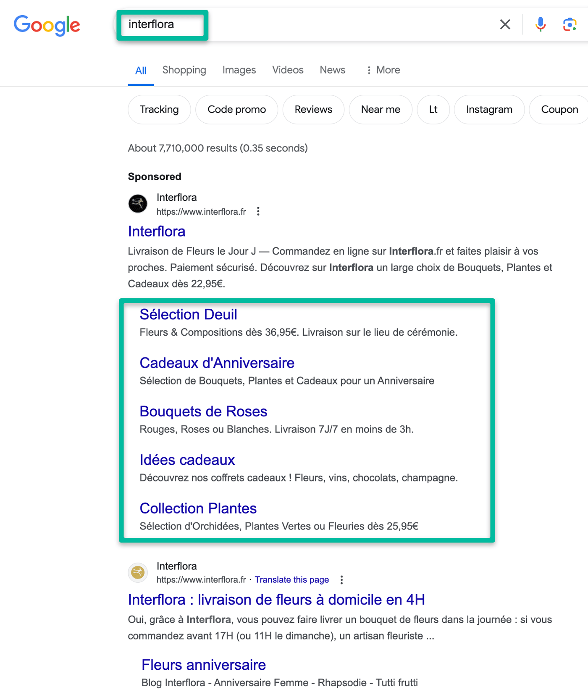Switch to the Videos tab
This screenshot has height=700, width=588.
point(288,70)
